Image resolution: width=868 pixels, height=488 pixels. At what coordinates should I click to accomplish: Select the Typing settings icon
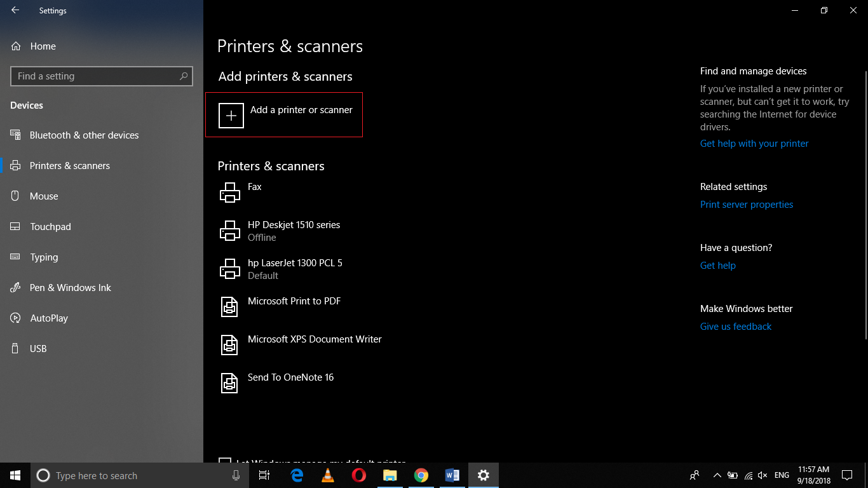pos(44,257)
